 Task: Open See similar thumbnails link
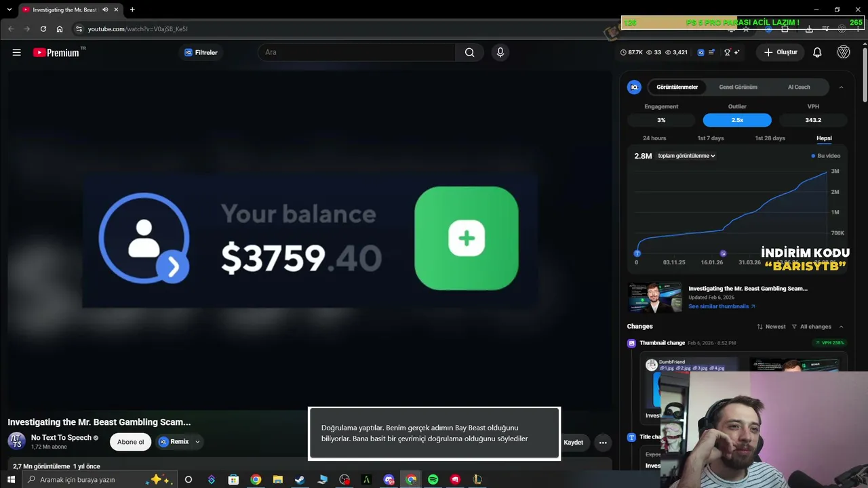point(722,306)
